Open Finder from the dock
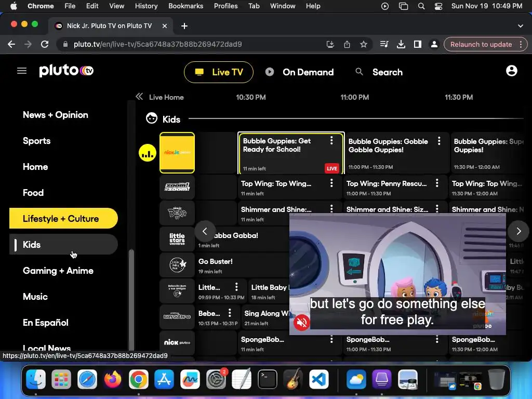The image size is (532, 399). point(36,379)
